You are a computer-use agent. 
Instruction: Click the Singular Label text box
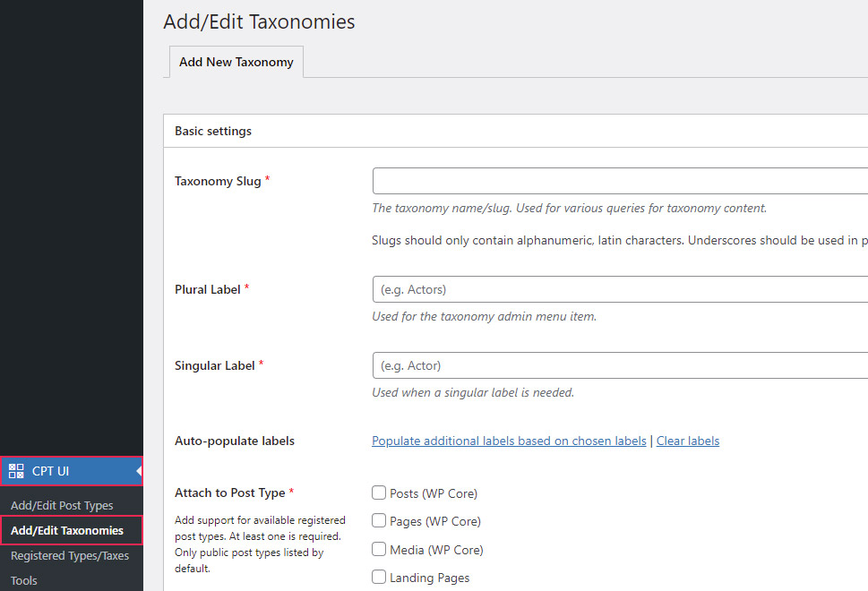pos(620,365)
